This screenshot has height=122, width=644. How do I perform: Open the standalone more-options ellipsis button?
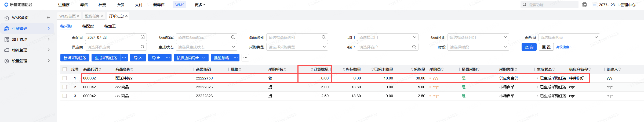click(245, 58)
